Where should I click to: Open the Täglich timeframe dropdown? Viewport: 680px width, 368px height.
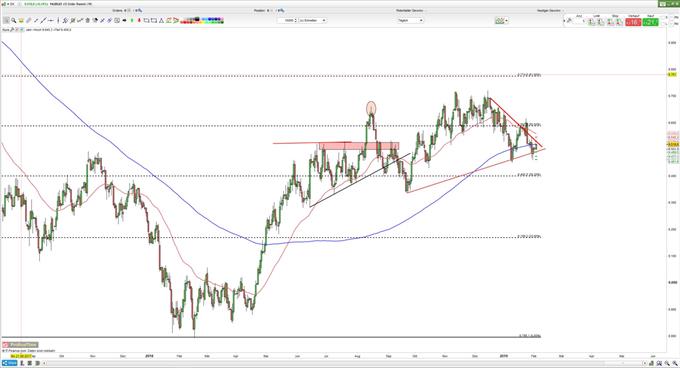point(410,20)
